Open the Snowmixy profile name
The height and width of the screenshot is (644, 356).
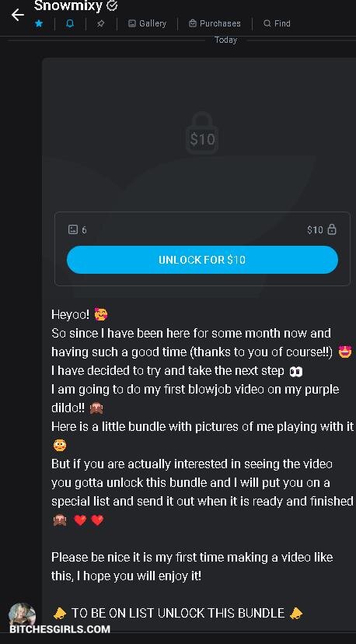coord(68,5)
